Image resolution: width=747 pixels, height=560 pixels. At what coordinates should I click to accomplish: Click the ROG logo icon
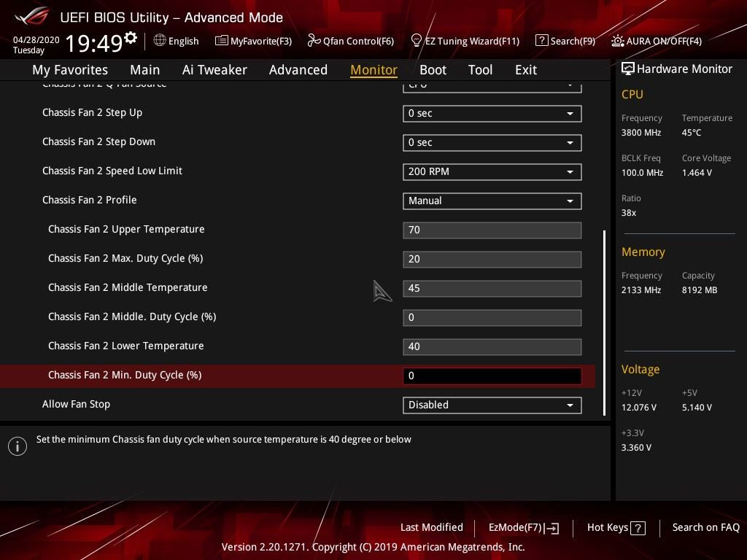32,16
